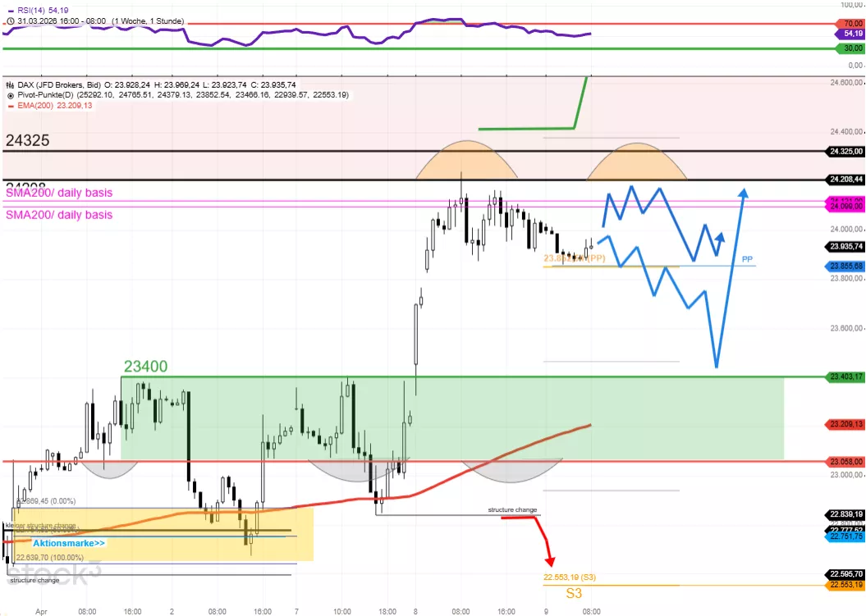Click the green 23.403,17 price tag
Image resolution: width=866 pixels, height=616 pixels.
(x=842, y=376)
